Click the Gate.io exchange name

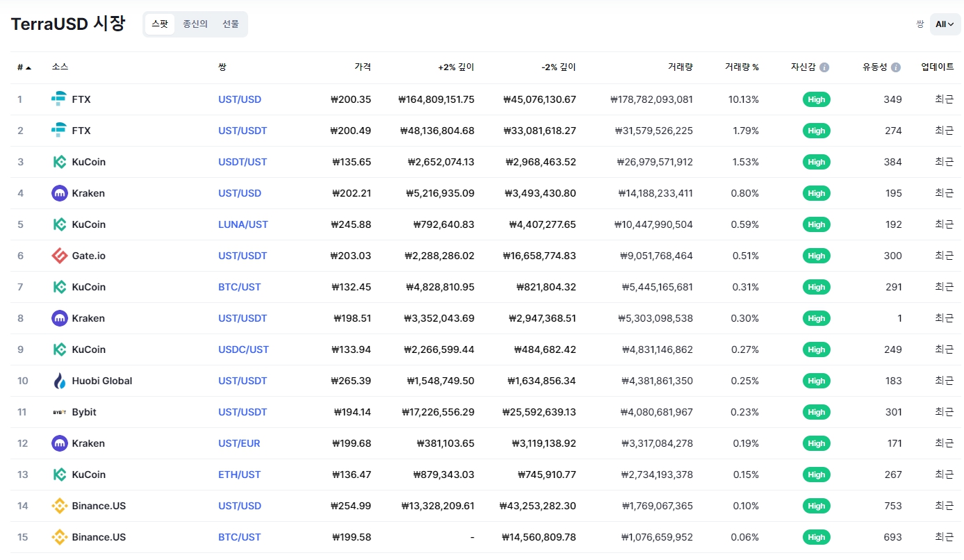(89, 256)
